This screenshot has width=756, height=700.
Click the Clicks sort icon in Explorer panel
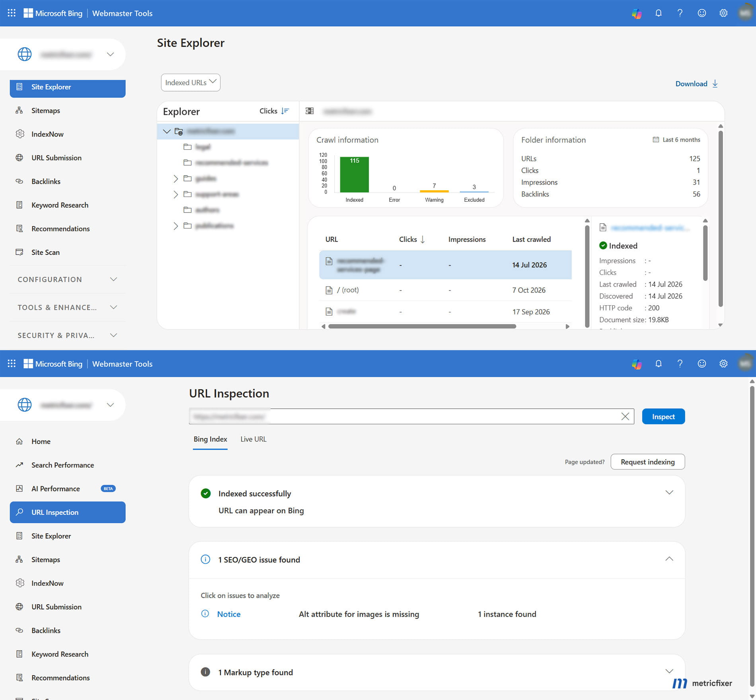tap(285, 111)
